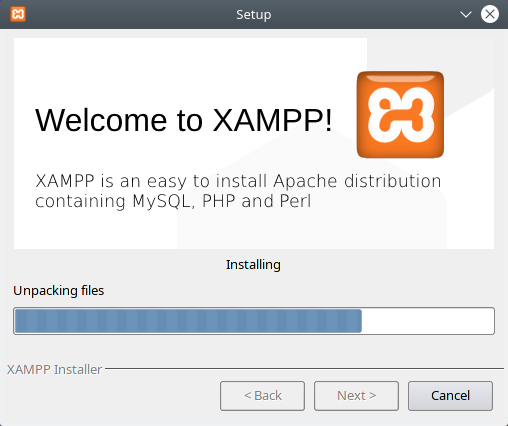Click the filled part of the progress bar
Image resolution: width=508 pixels, height=426 pixels.
188,321
